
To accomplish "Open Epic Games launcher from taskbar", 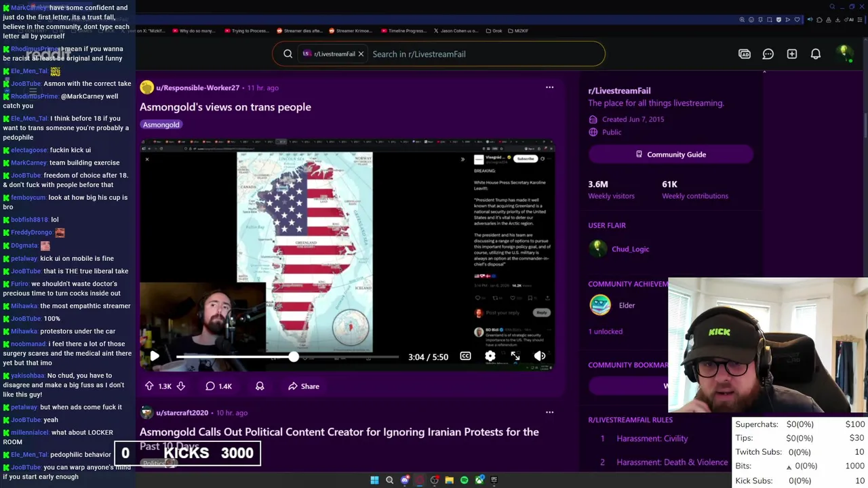I will point(494,480).
